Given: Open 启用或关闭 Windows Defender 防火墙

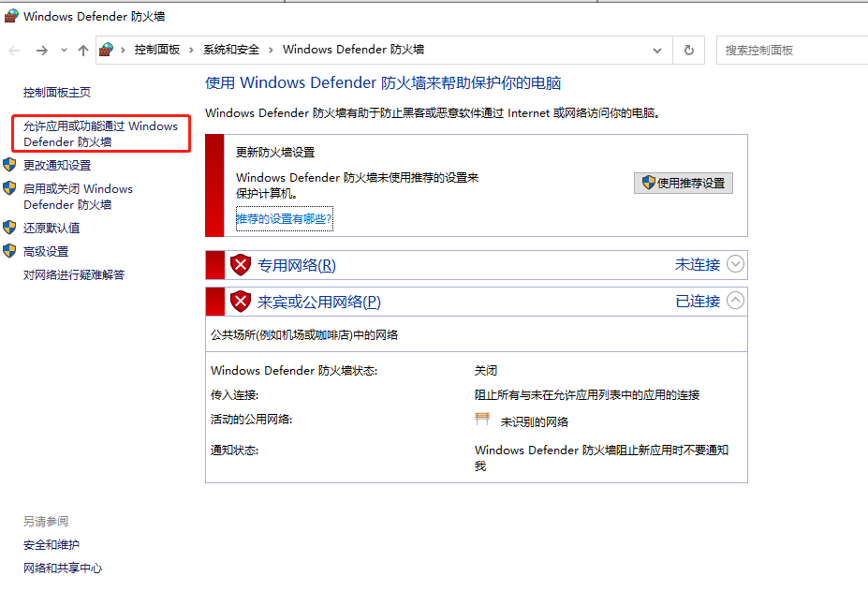Looking at the screenshot, I should (78, 197).
